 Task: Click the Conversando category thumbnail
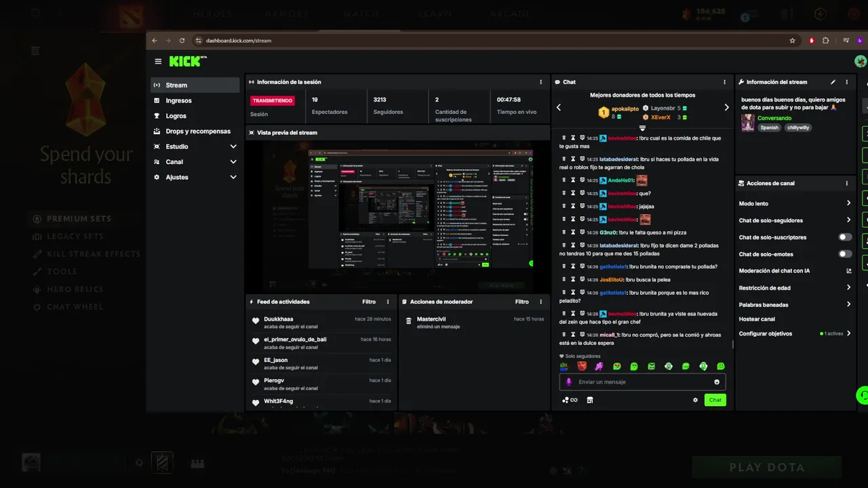748,123
